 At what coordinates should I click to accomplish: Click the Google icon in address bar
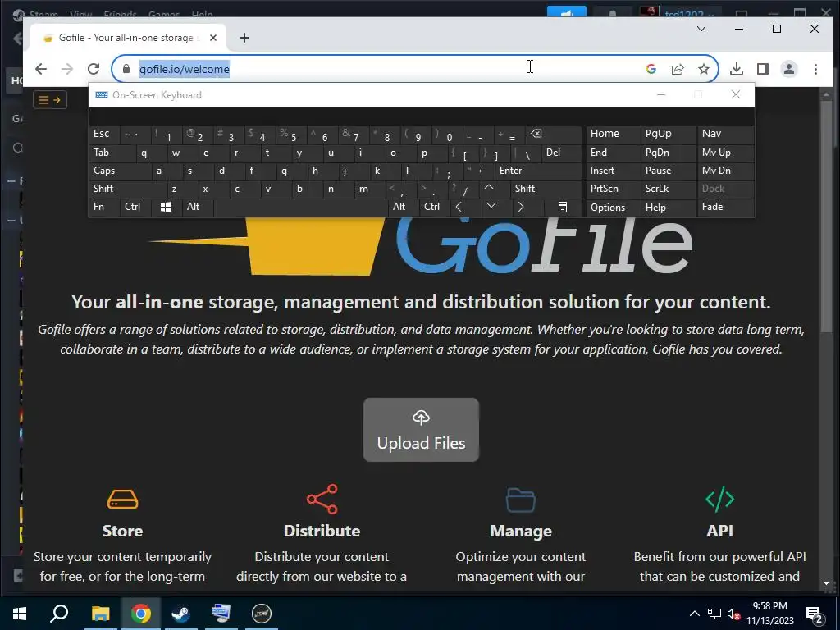[x=651, y=69]
